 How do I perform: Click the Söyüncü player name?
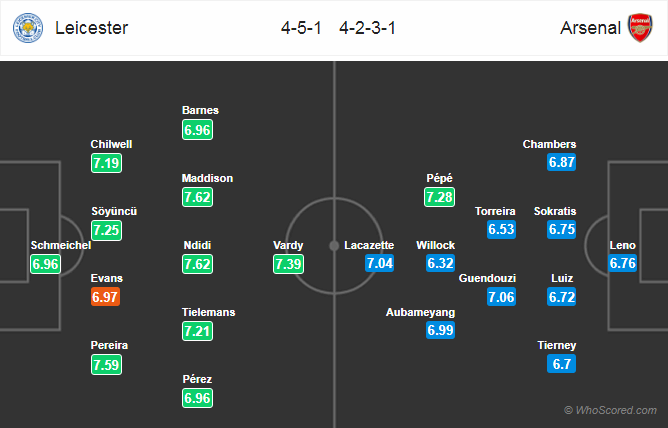point(114,211)
